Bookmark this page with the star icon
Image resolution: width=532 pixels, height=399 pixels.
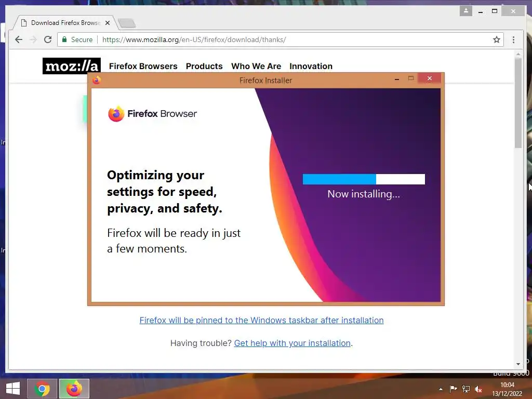click(496, 39)
